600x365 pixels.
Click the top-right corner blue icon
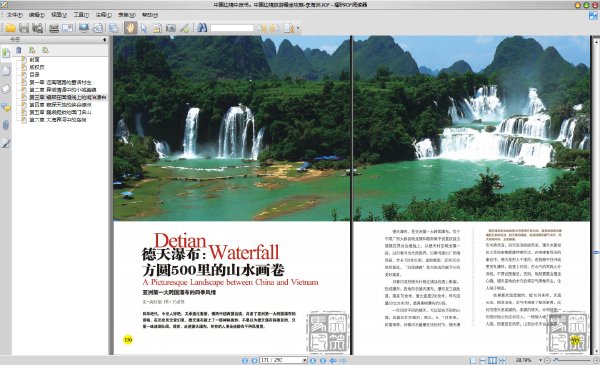(x=593, y=16)
